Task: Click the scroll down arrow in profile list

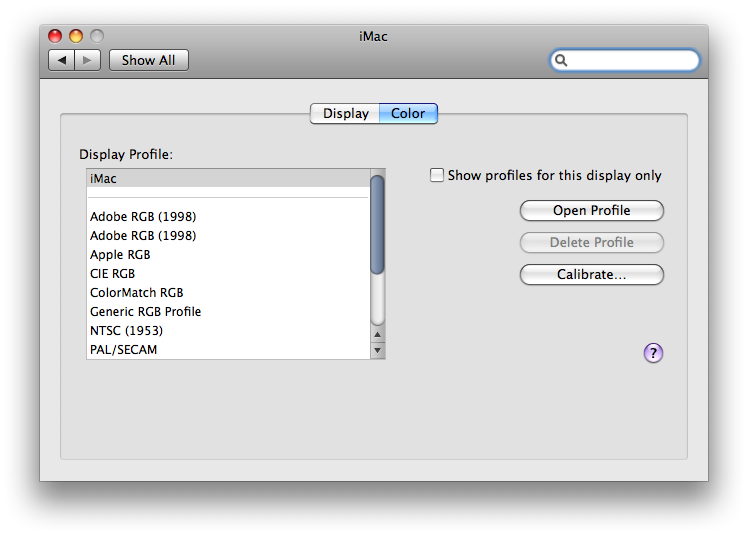Action: [x=377, y=350]
